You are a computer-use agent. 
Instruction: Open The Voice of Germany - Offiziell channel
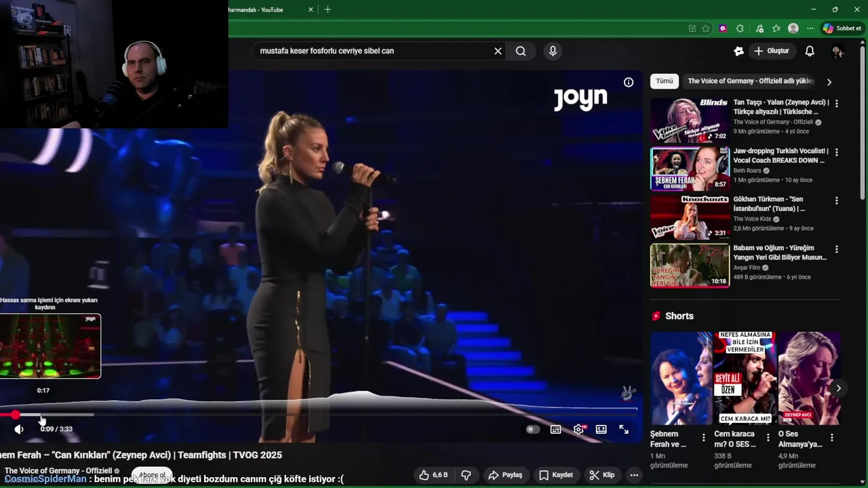[58, 471]
